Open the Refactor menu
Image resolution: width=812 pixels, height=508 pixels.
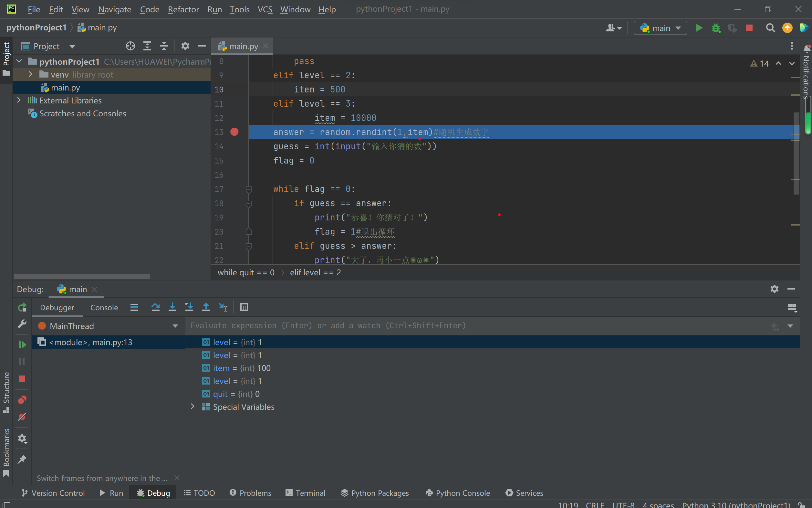click(x=183, y=9)
